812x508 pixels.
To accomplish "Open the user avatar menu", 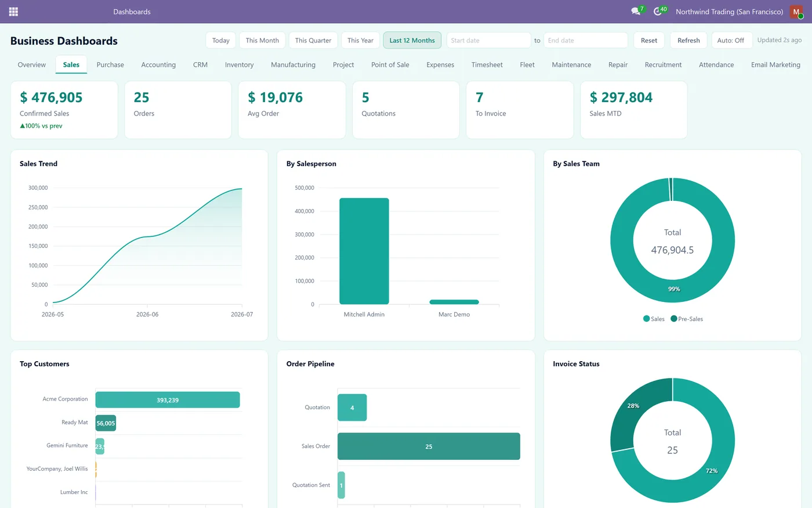I will [796, 12].
